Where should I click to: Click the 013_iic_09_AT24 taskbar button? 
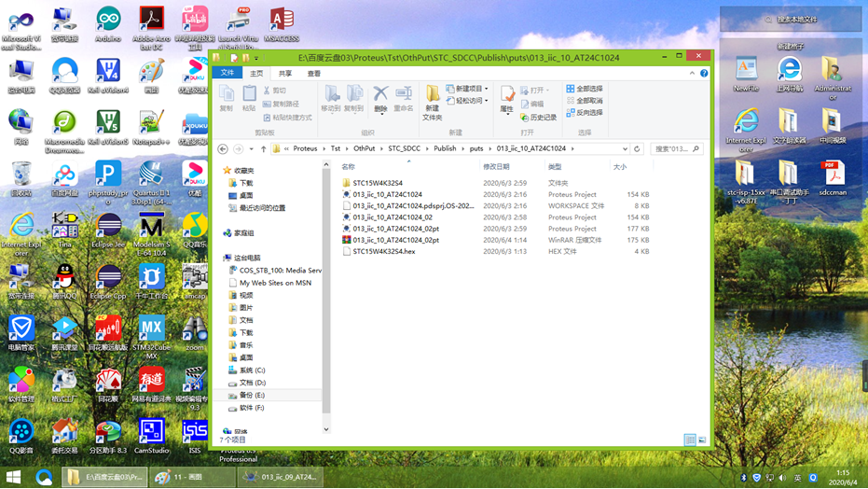pos(281,477)
